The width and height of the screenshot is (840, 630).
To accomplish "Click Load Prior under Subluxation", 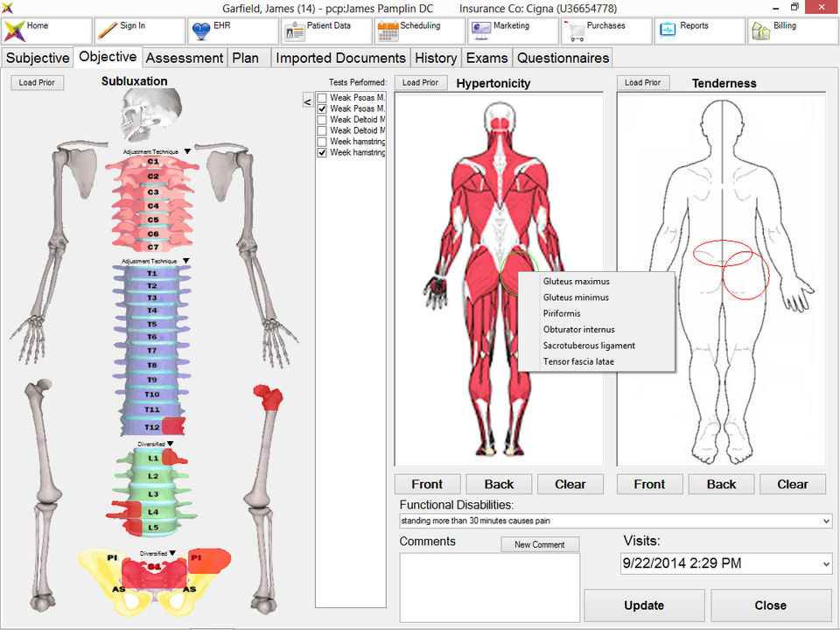I will 37,82.
